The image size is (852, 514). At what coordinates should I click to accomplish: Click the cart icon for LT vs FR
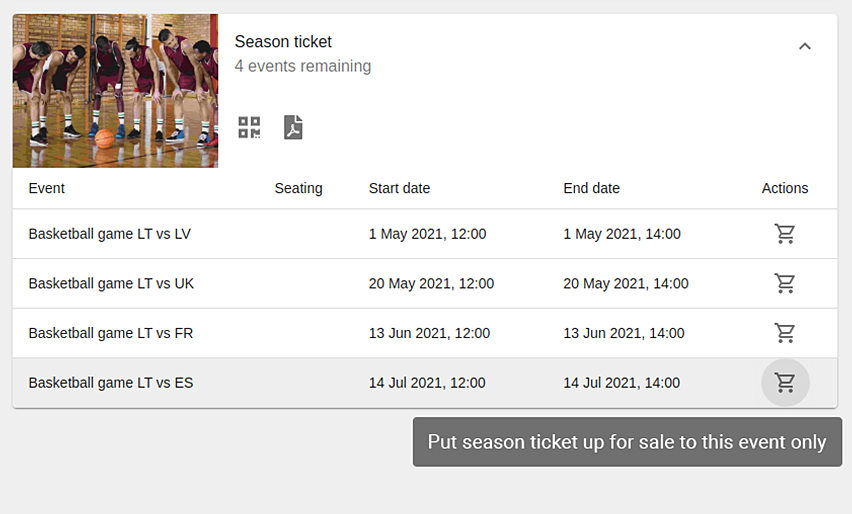(x=785, y=333)
